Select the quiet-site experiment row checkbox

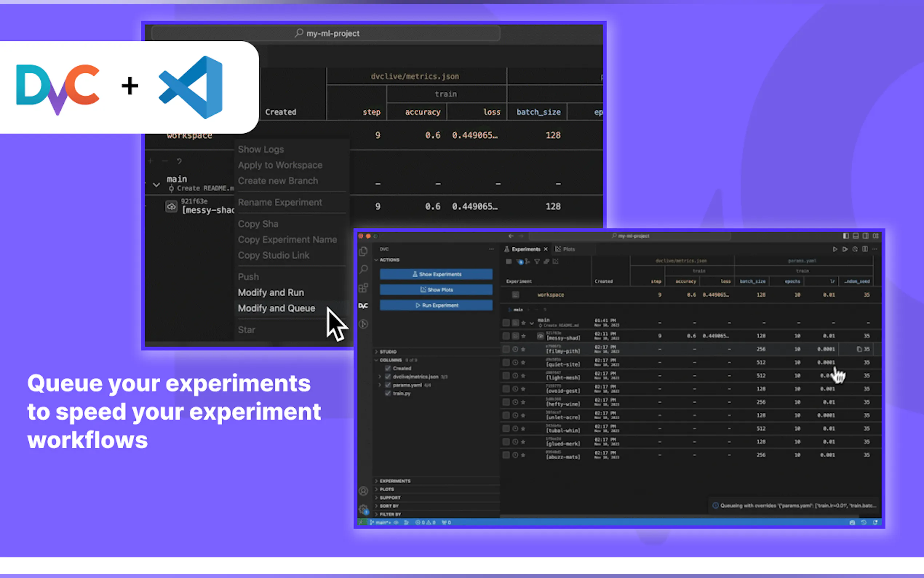506,363
